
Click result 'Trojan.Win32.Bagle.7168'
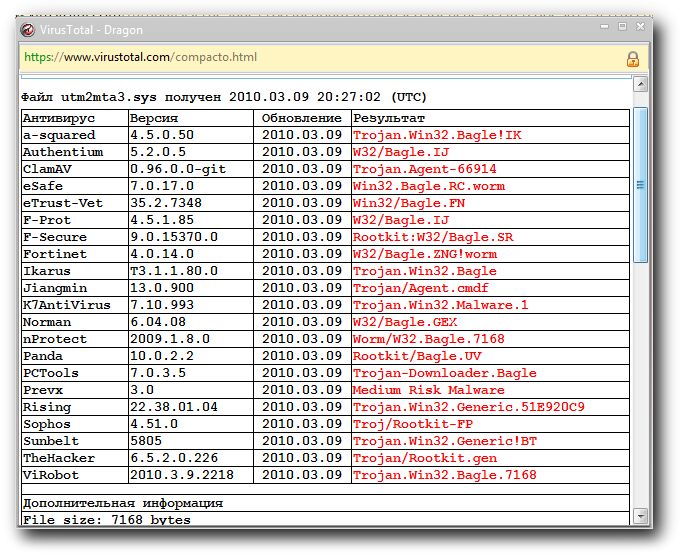(x=445, y=475)
